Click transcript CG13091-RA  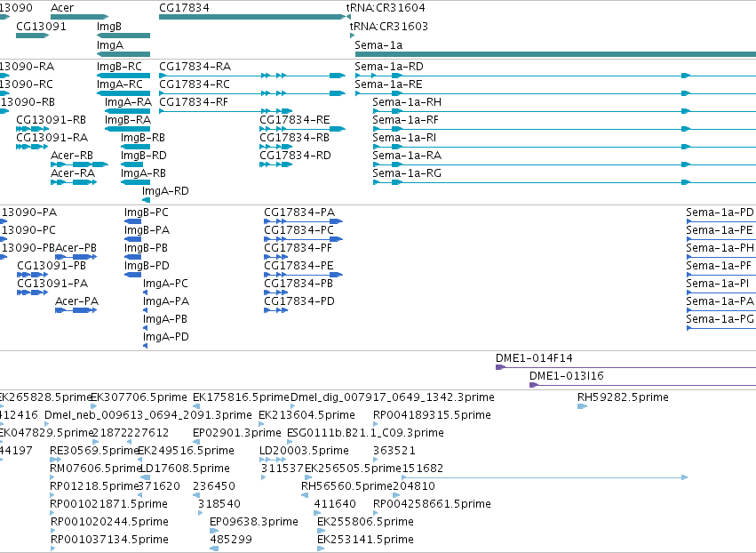point(32,147)
